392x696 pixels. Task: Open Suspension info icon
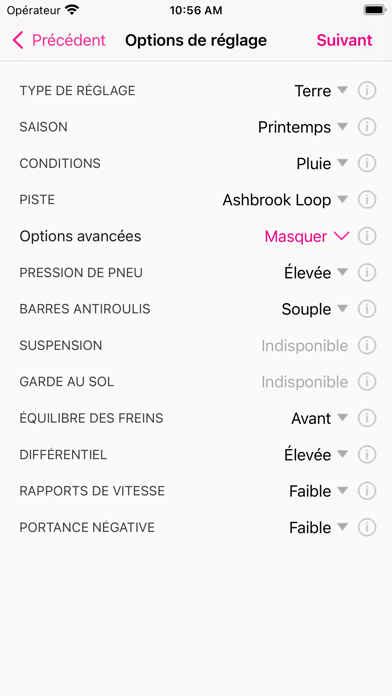367,345
